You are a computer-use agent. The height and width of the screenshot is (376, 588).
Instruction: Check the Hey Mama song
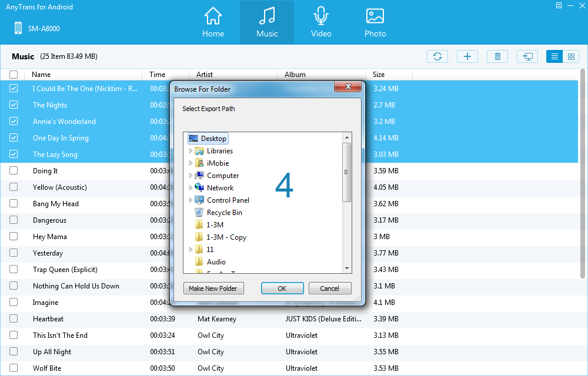click(x=14, y=236)
